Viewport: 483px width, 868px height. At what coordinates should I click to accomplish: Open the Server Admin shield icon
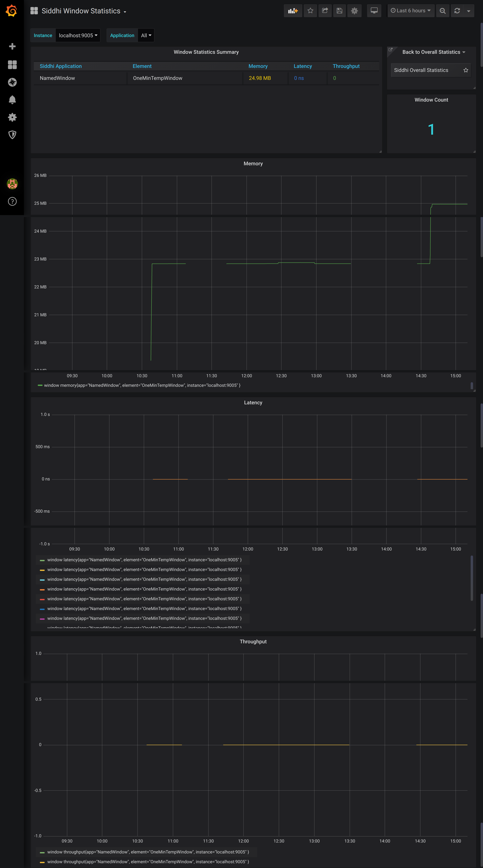(12, 135)
